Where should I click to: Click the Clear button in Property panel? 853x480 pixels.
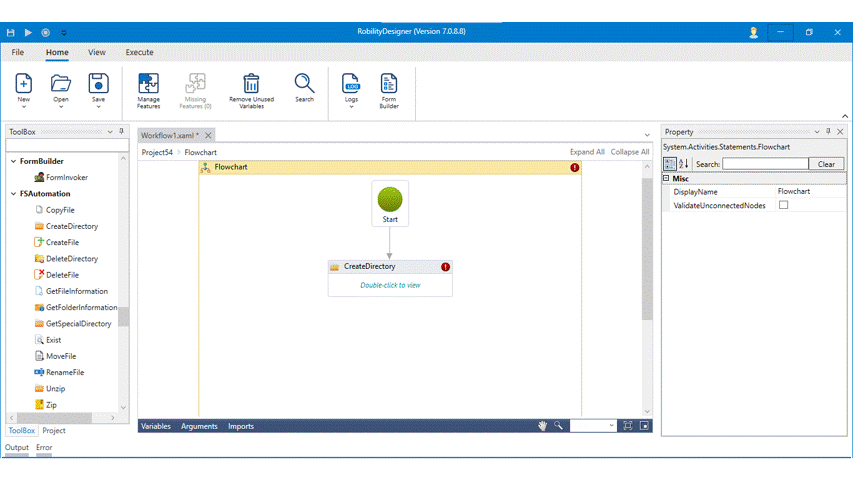826,164
